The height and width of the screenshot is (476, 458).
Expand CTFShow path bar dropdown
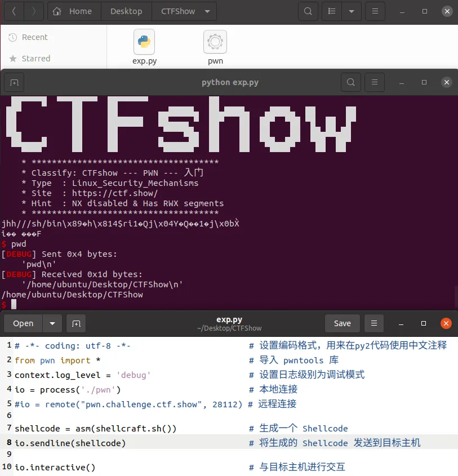207,11
